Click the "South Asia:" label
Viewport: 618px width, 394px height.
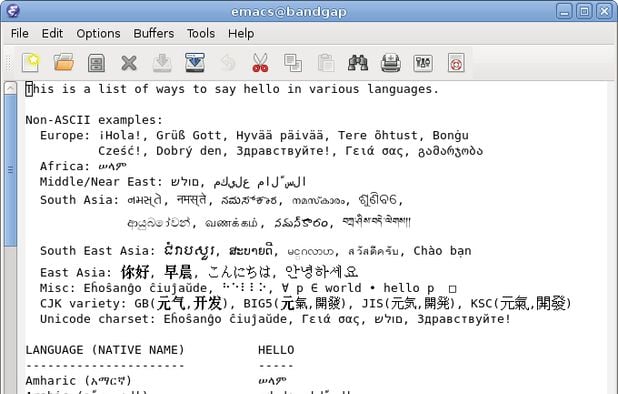(x=79, y=200)
